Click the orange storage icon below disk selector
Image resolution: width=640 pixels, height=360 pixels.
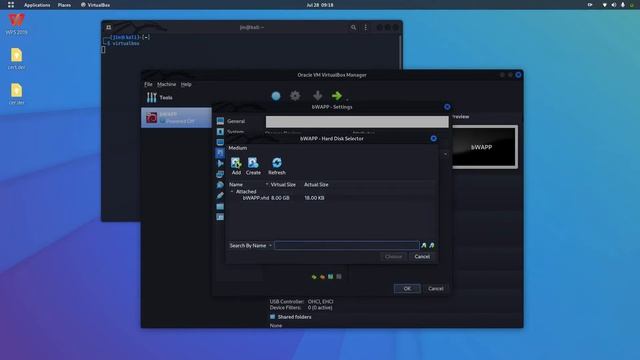point(322,277)
